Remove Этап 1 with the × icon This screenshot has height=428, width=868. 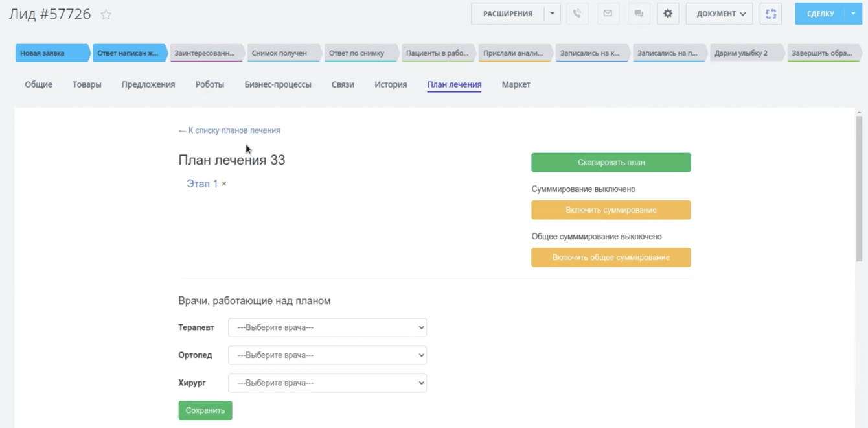pyautogui.click(x=224, y=184)
